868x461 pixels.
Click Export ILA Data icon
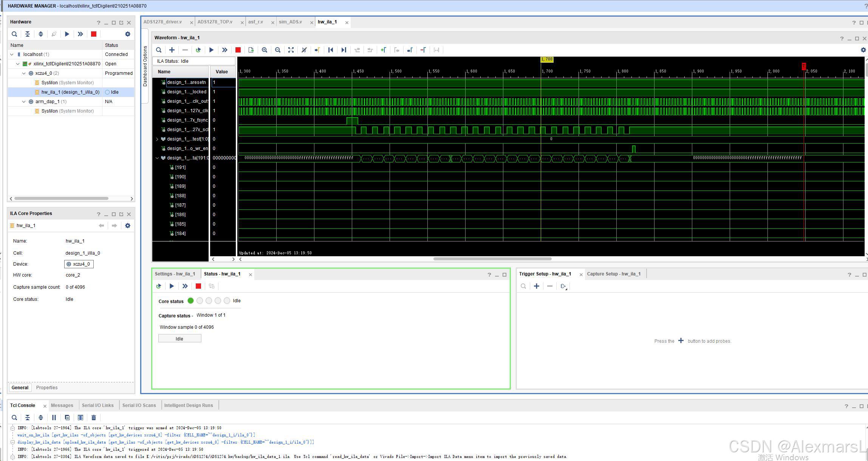(251, 50)
